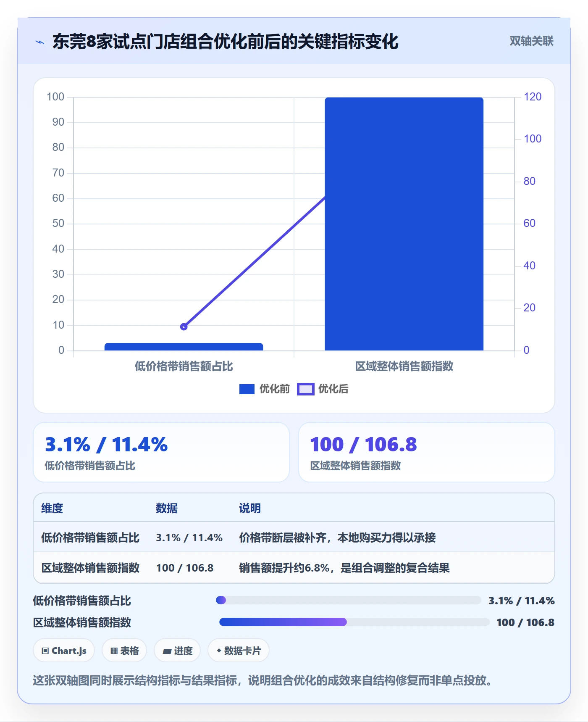Toggle the 优化后 legend swatch

coord(305,389)
